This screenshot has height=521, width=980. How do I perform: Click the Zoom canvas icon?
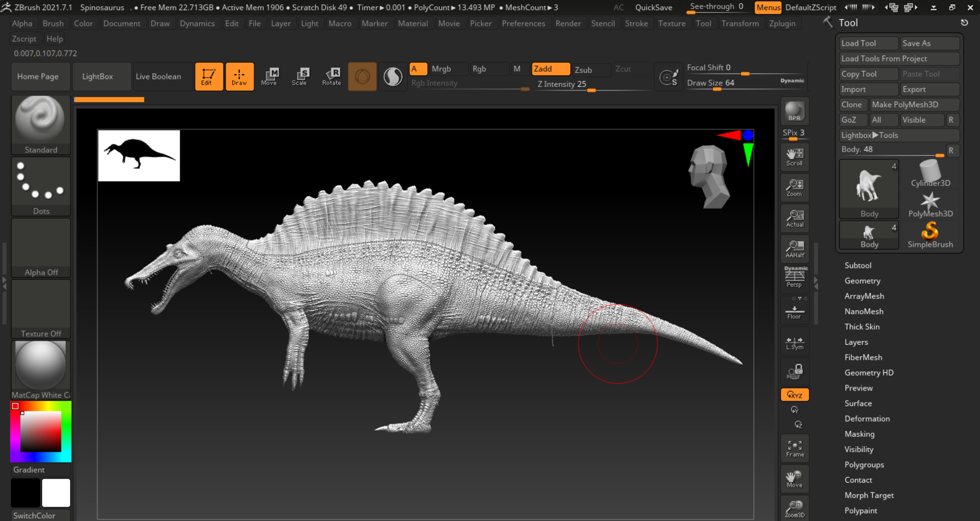click(795, 188)
